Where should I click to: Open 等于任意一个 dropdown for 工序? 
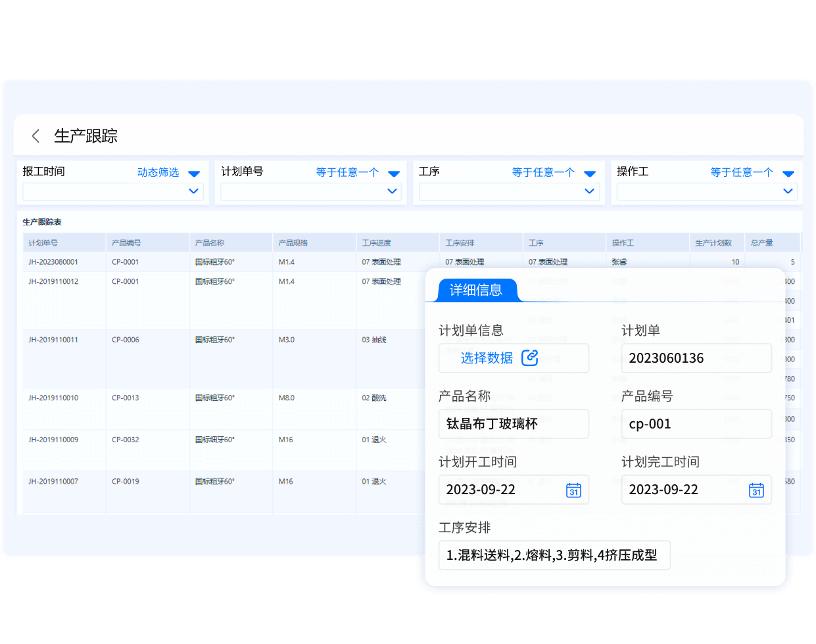590,173
